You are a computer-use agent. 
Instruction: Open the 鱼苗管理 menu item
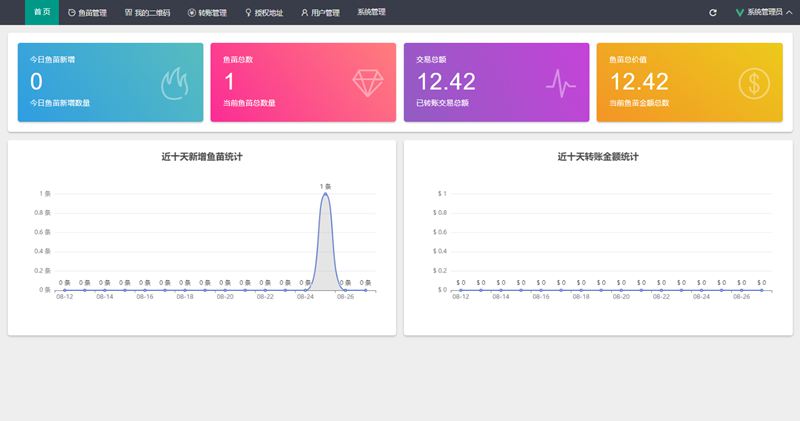(87, 12)
